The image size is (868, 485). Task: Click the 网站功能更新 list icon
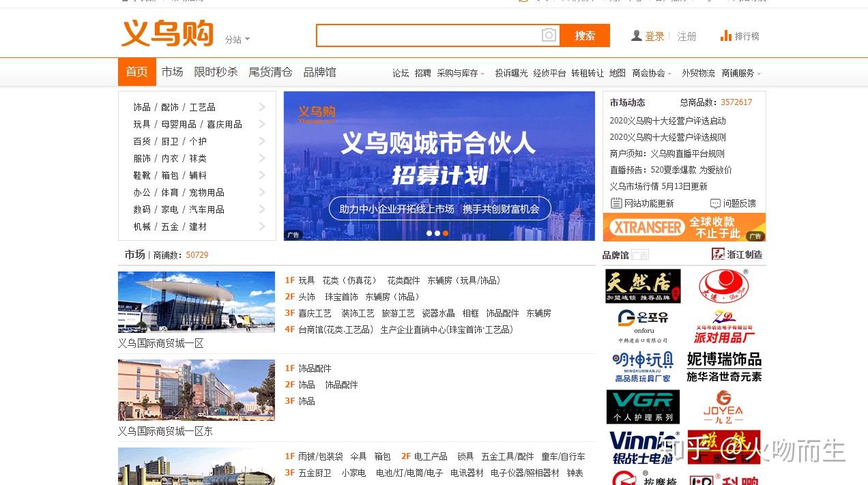(616, 203)
